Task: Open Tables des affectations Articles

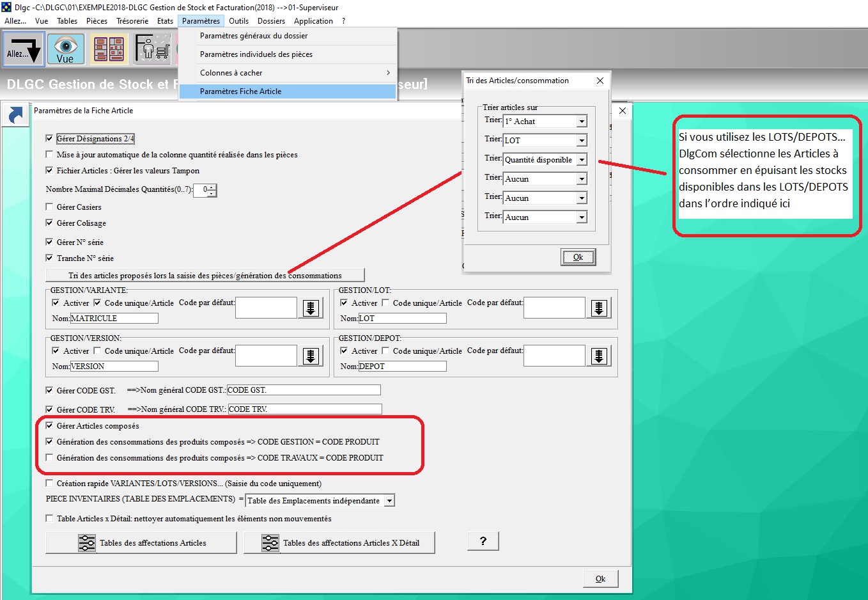Action: (141, 542)
